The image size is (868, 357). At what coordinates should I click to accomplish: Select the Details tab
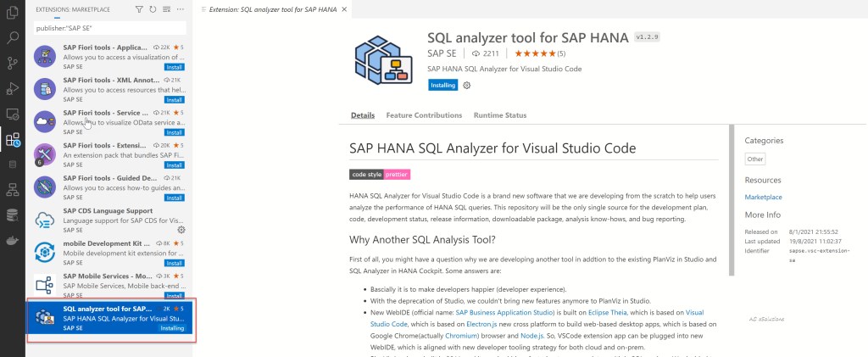pos(363,115)
